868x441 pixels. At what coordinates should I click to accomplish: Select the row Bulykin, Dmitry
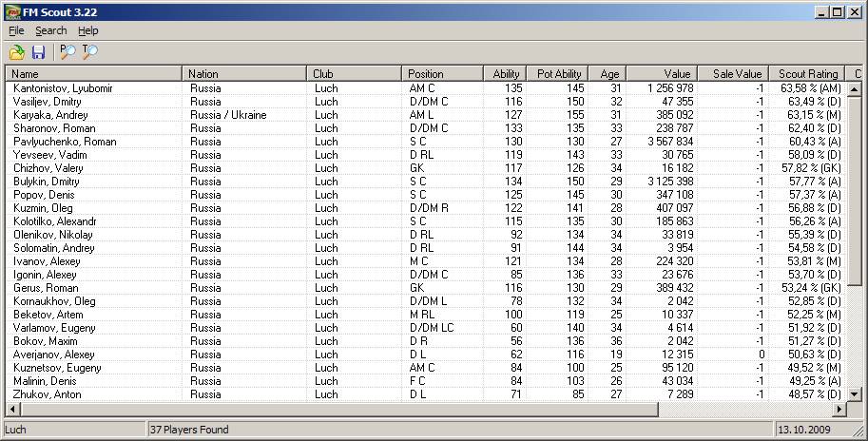tap(426, 181)
